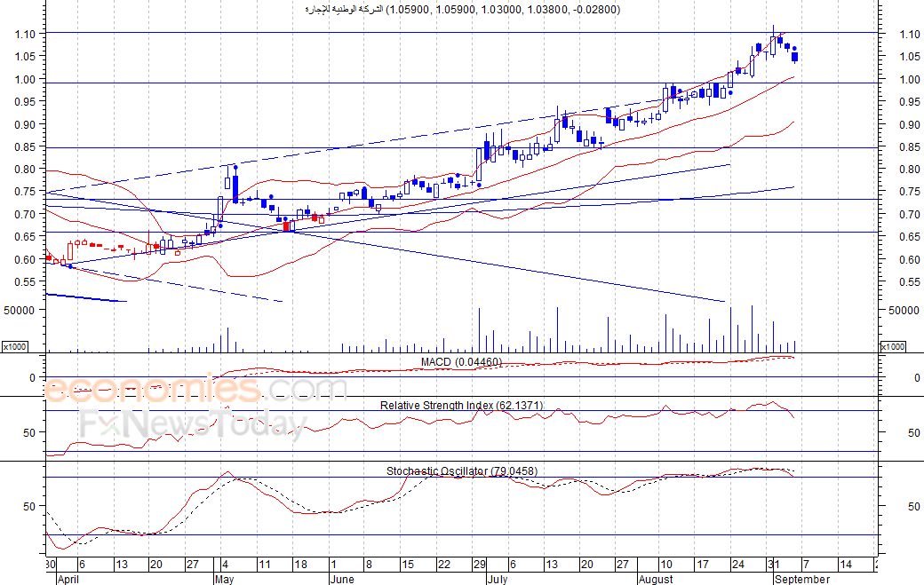Click the 0.70 price label on right axis
Screen dimensions: 924x585
[x=910, y=215]
